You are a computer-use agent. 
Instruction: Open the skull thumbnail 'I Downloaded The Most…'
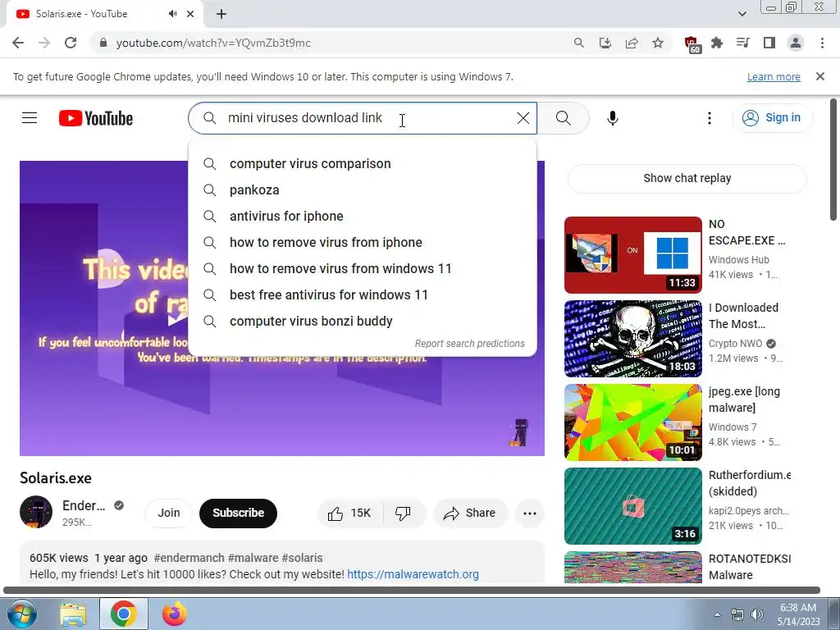(632, 339)
